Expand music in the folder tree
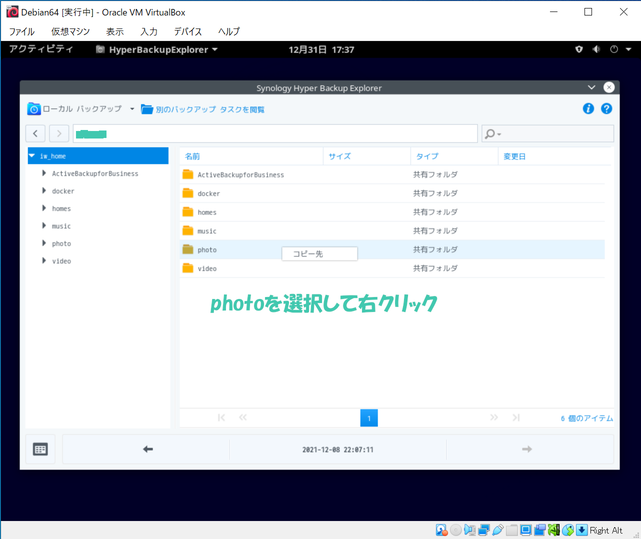This screenshot has width=641, height=539. 44,226
